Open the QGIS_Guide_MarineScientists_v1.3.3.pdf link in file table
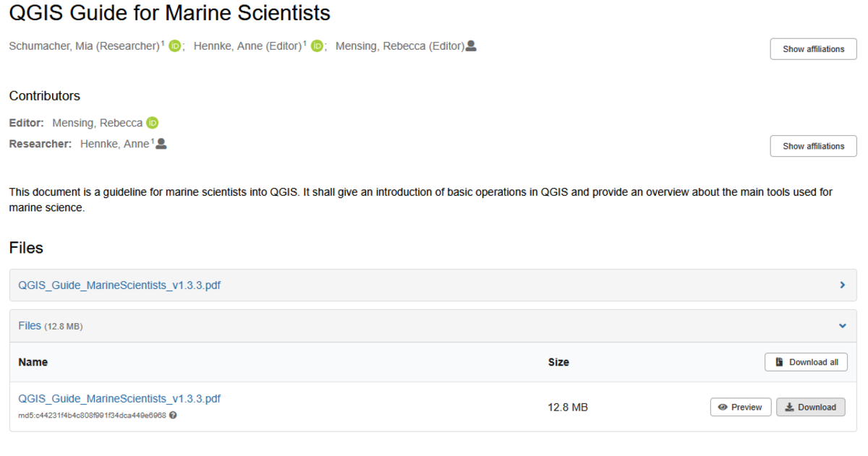Viewport: 868px width, 456px height. click(x=119, y=398)
